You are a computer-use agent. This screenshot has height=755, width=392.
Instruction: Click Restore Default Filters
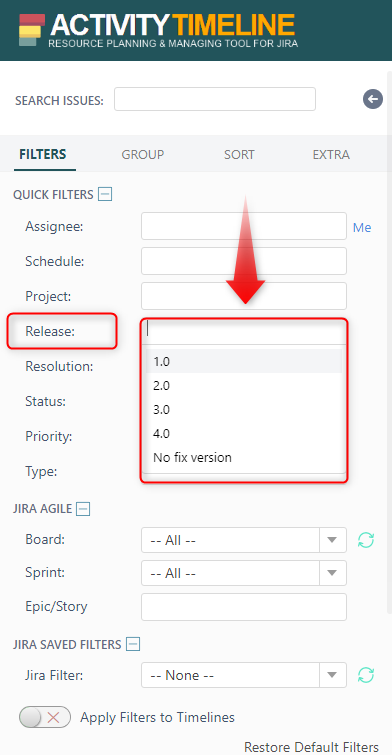coord(311,747)
